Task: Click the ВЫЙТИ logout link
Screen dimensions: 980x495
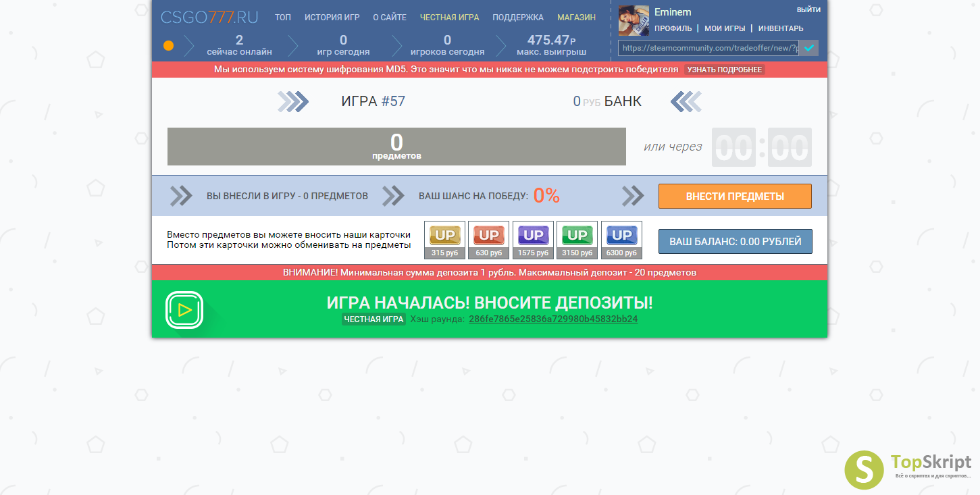Action: tap(808, 10)
